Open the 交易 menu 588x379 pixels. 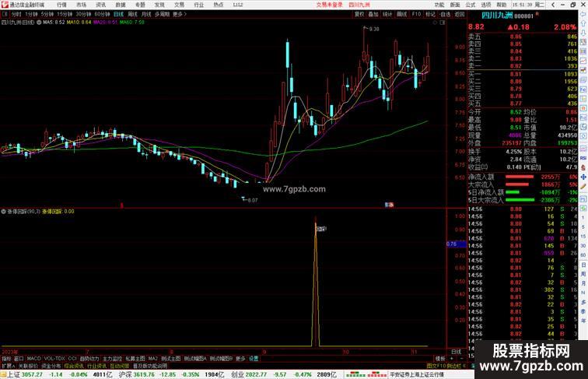[179, 5]
